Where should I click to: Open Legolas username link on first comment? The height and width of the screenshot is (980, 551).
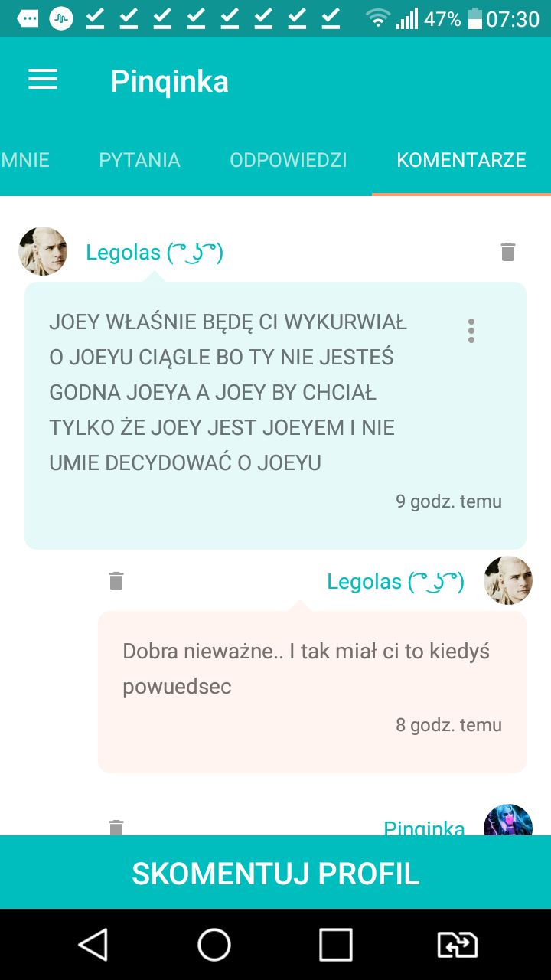(x=155, y=252)
